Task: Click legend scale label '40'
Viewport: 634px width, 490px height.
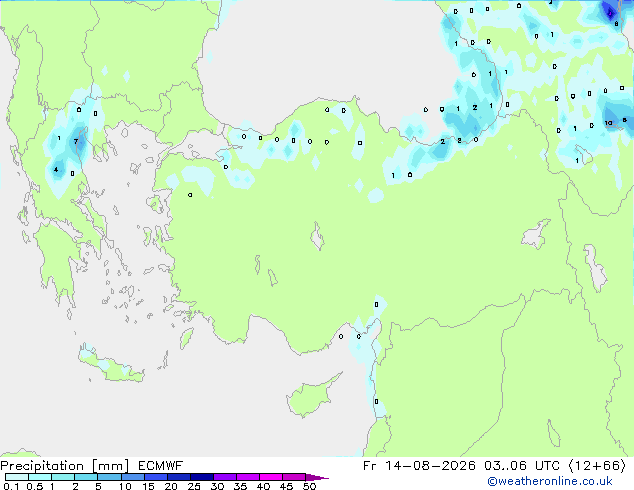Action: 263,486
